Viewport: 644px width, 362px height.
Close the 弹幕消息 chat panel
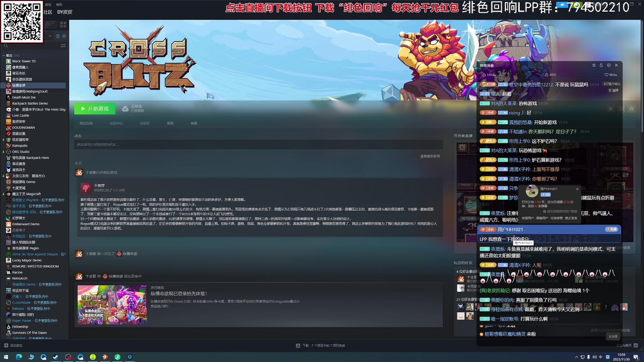tap(616, 65)
